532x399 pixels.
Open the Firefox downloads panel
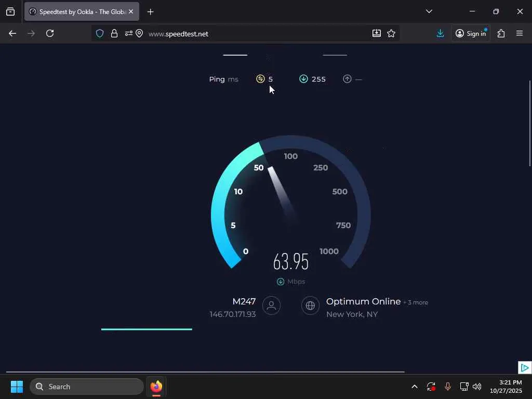[x=440, y=33]
